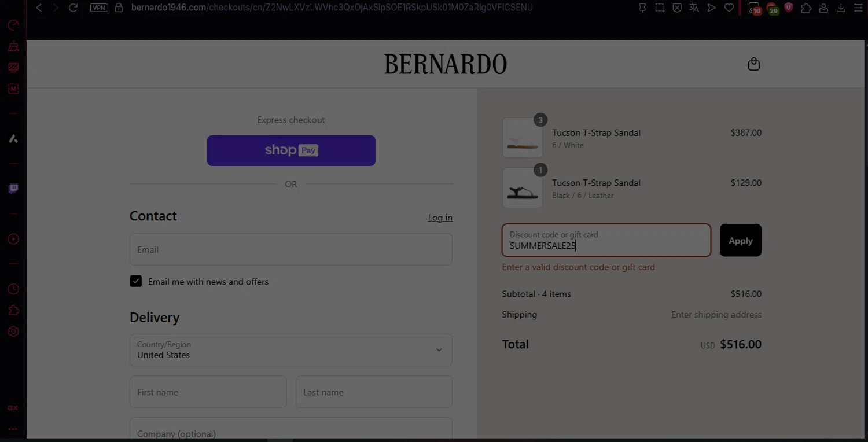Open Twitch in the sidebar
The height and width of the screenshot is (442, 868).
[13, 189]
